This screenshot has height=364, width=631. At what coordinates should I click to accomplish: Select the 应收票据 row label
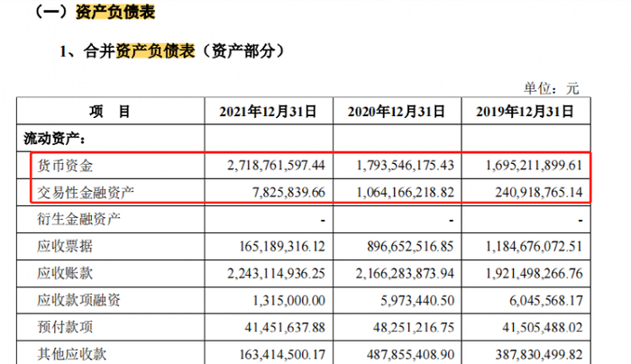tap(65, 246)
